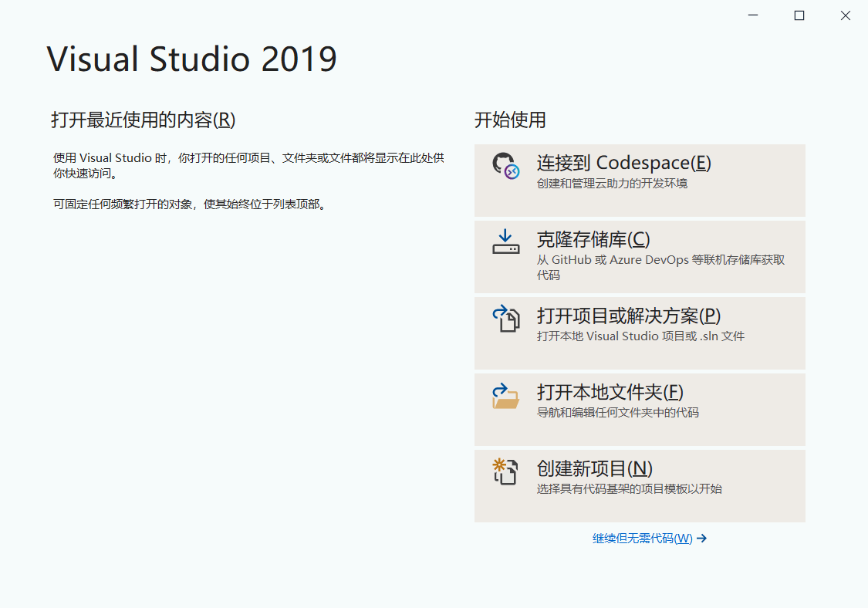
Task: Click description 导航和编辑任何文件夹中的代码
Action: pyautogui.click(x=618, y=413)
